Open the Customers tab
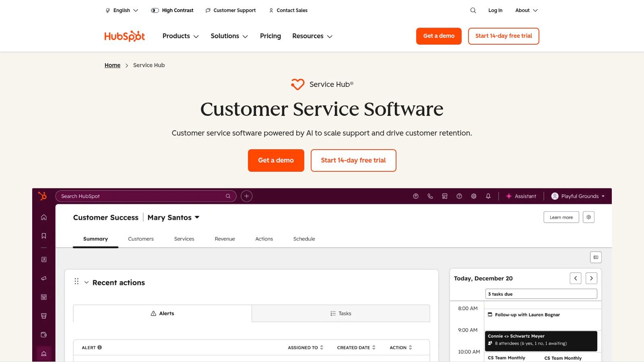644x362 pixels. (140, 239)
